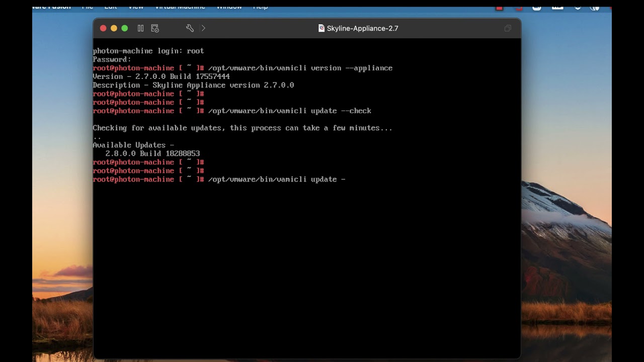The image size is (644, 362).
Task: Expand the toolbar chevron arrow
Action: [203, 28]
